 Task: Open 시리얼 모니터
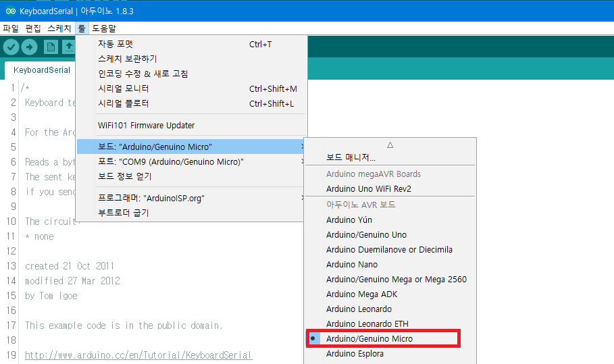point(191,88)
